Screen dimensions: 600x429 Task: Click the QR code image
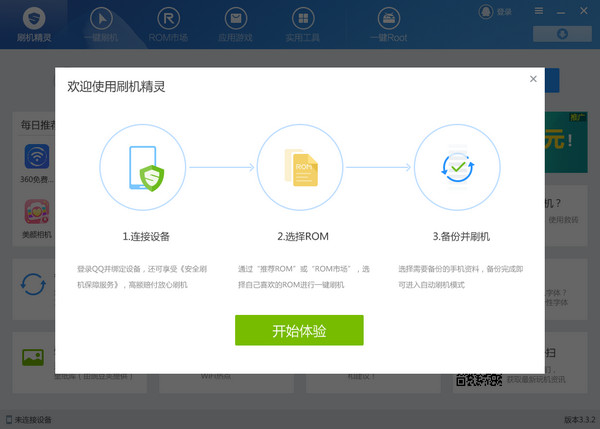[x=479, y=380]
